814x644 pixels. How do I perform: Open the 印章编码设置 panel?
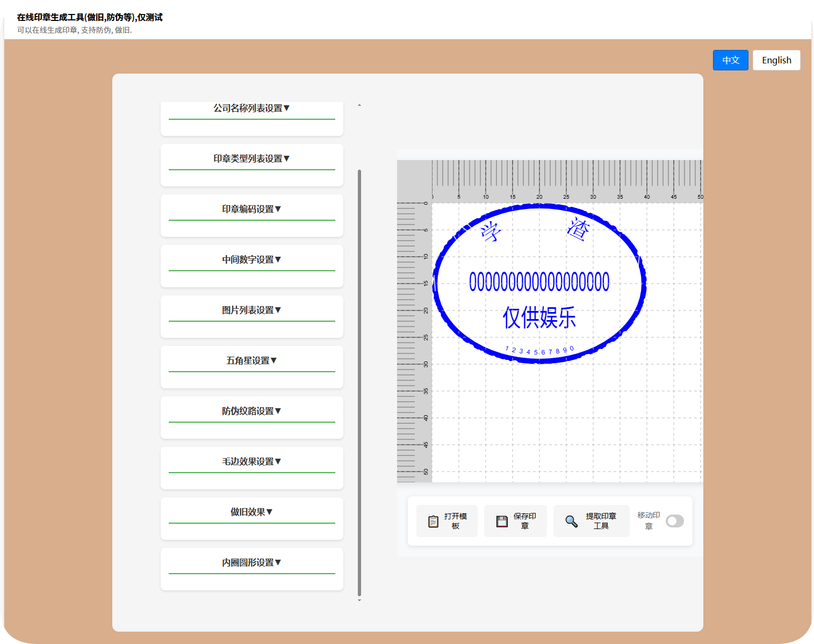251,208
